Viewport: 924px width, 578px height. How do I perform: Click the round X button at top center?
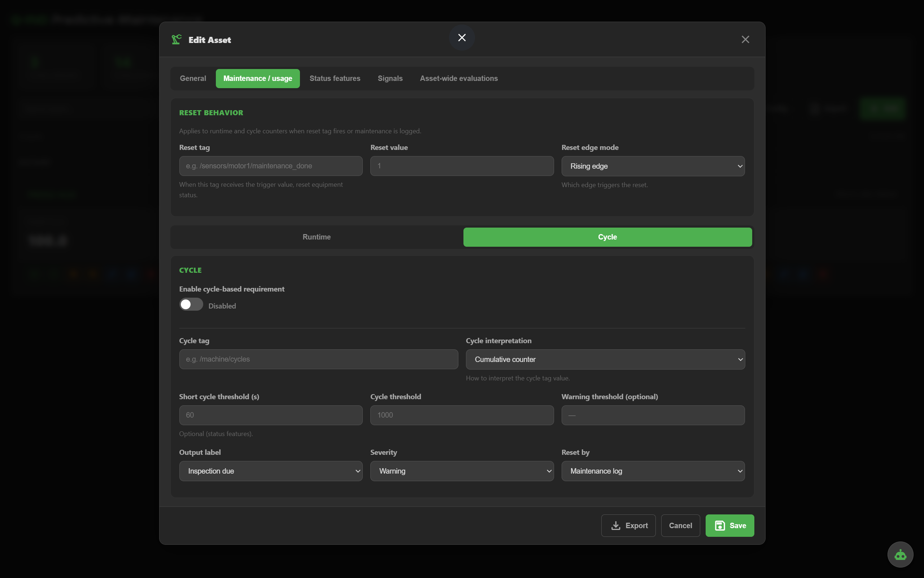(x=462, y=38)
